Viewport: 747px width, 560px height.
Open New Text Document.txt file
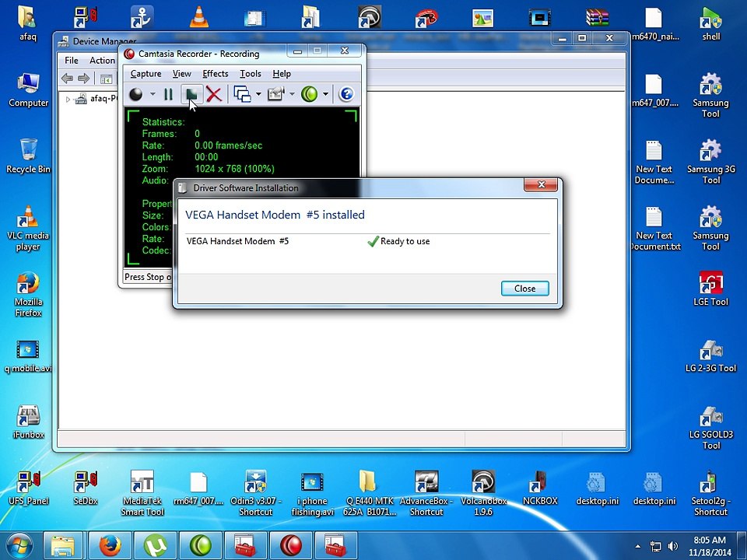point(654,228)
